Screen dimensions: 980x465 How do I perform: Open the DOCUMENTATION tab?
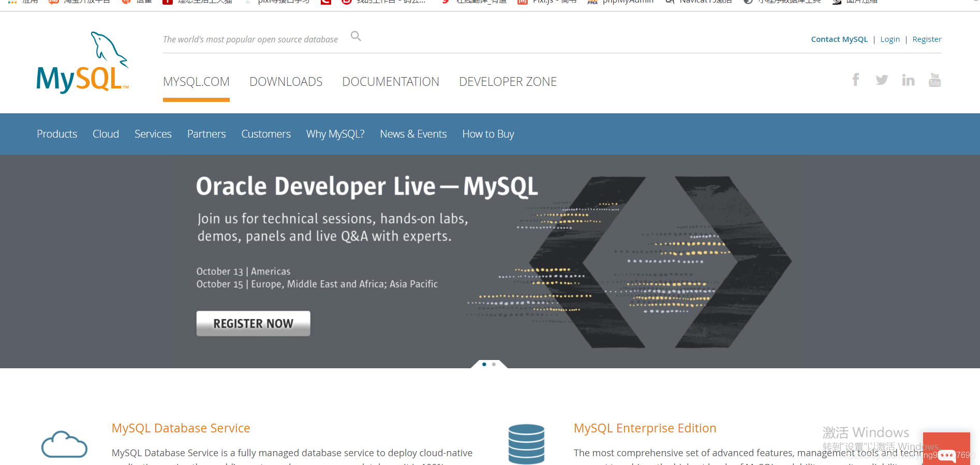tap(391, 82)
